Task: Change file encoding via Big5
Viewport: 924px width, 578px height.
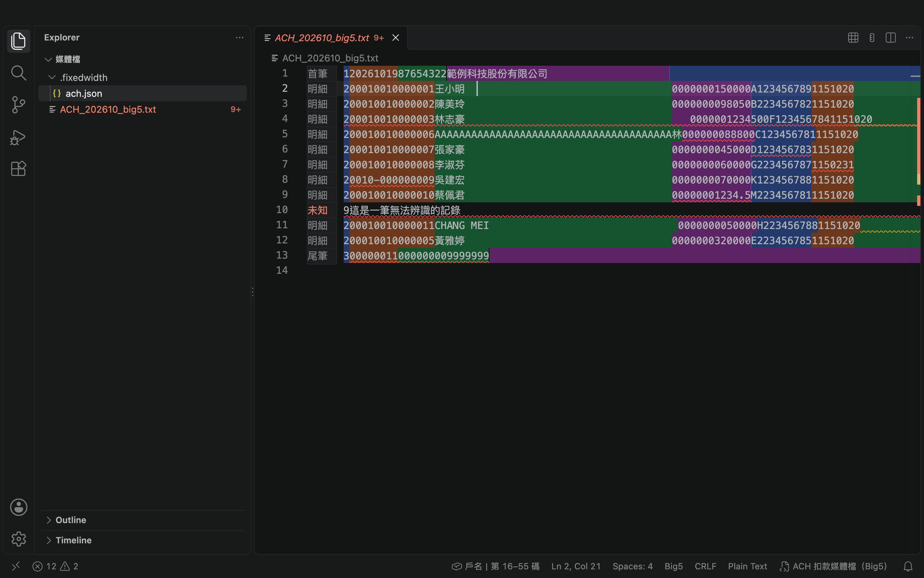Action: click(674, 566)
